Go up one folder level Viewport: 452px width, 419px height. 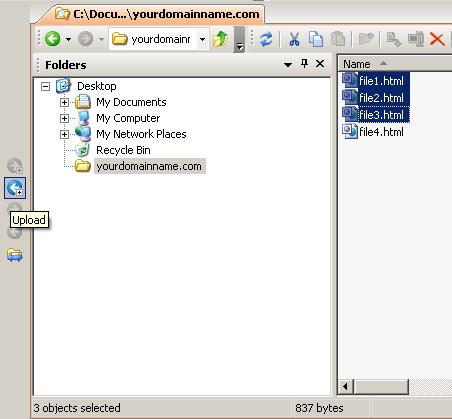click(220, 39)
